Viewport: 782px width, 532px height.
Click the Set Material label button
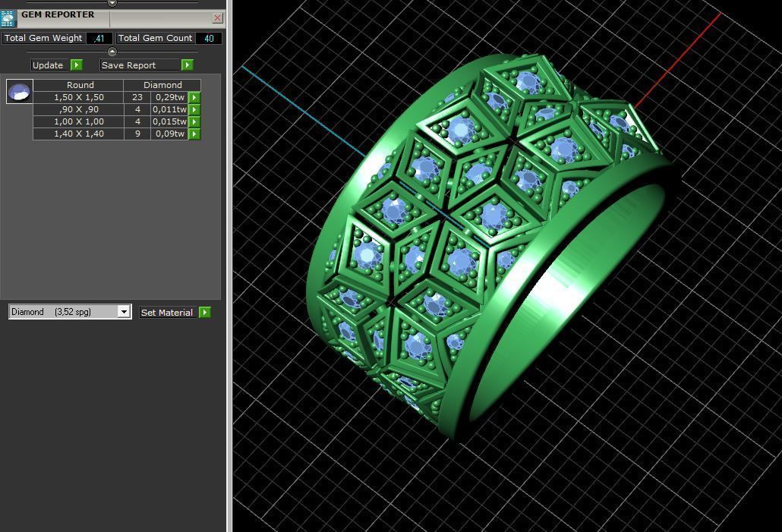(167, 313)
